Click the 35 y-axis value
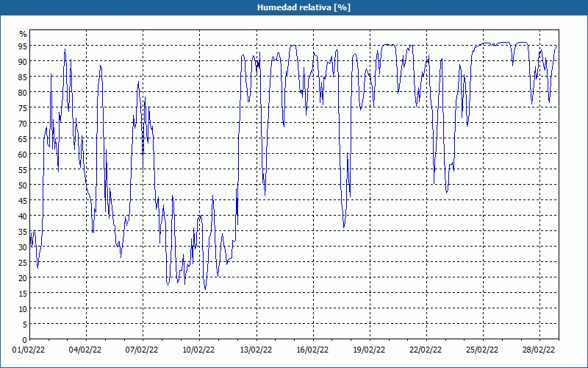Screen dimensions: 588x368 (x=23, y=232)
